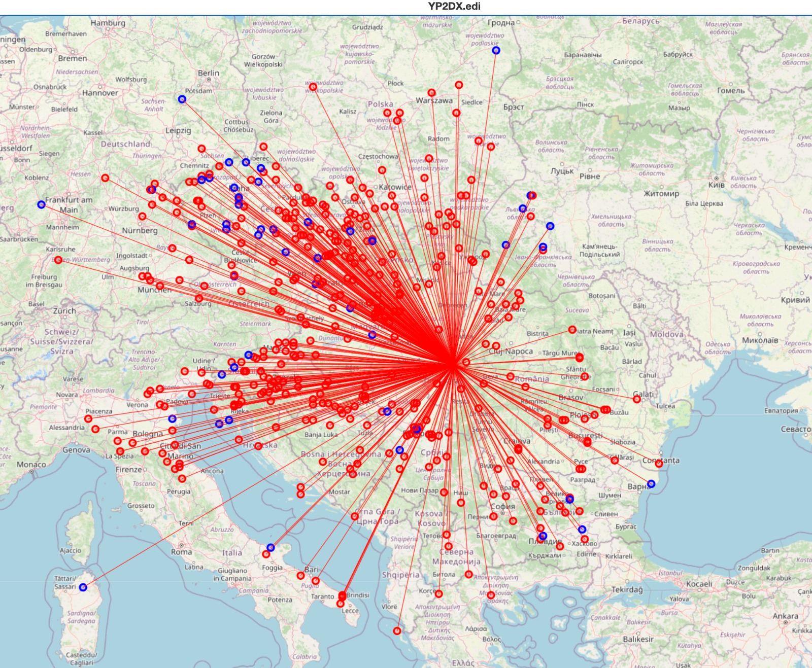Click the YP2DX.edi title text
Viewport: 812px width, 668px height.
tap(454, 6)
